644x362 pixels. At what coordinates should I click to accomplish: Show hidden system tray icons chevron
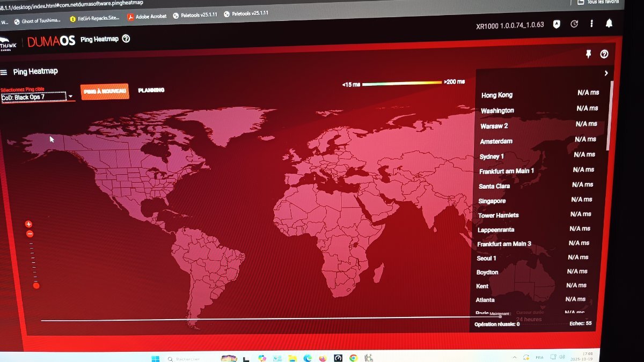tap(515, 358)
